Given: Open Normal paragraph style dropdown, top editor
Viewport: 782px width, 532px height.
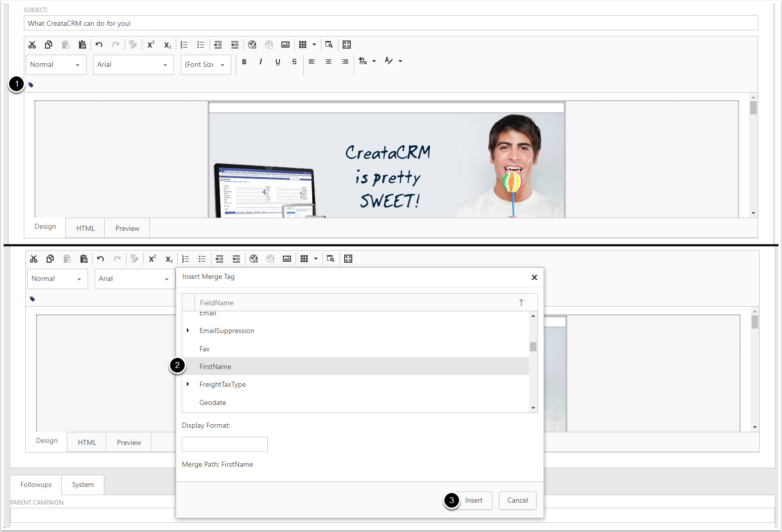Looking at the screenshot, I should 56,65.
